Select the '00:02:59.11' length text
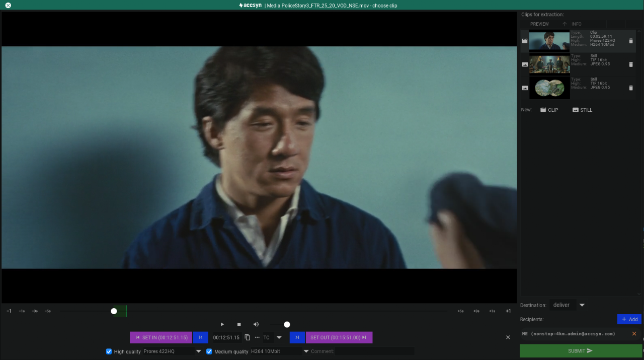Screen dimensions: 644x360 pyautogui.click(x=601, y=36)
